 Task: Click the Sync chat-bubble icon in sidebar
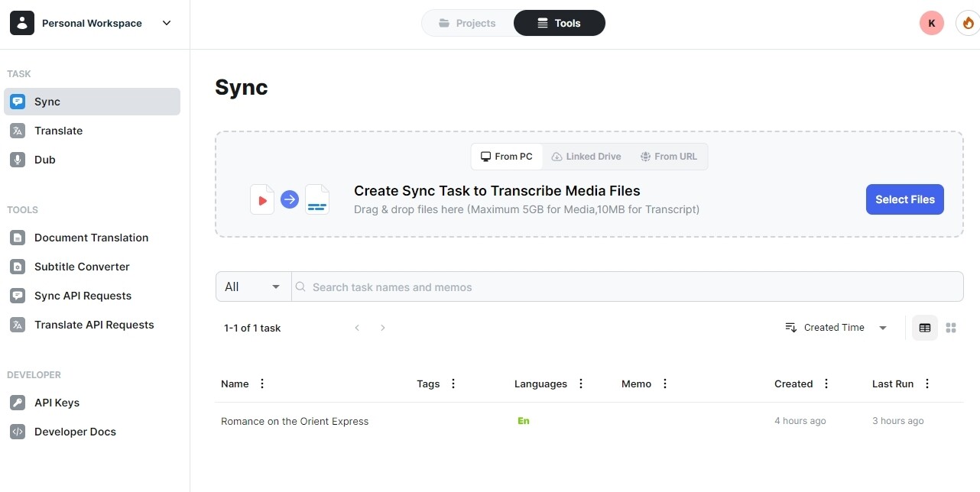pyautogui.click(x=18, y=102)
